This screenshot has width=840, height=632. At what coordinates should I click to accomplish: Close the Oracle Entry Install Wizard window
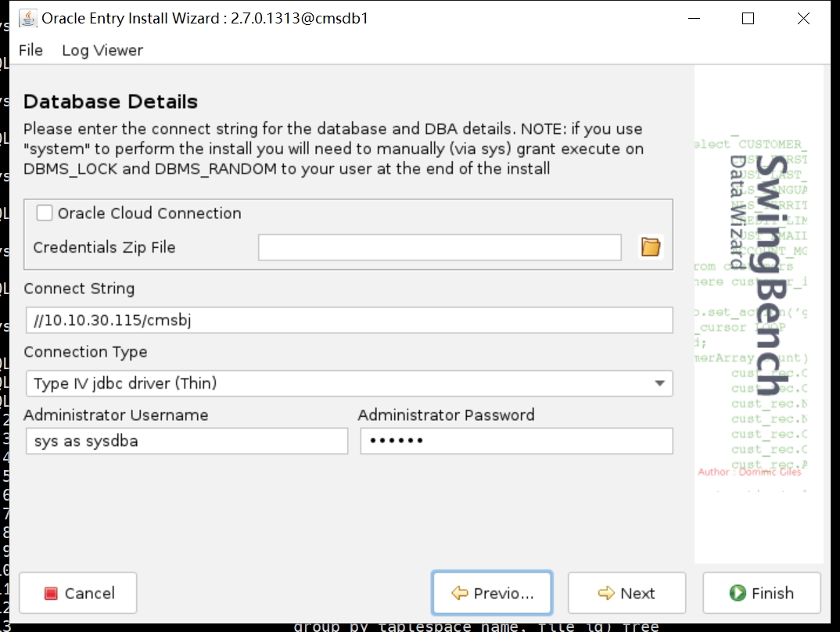click(x=803, y=18)
